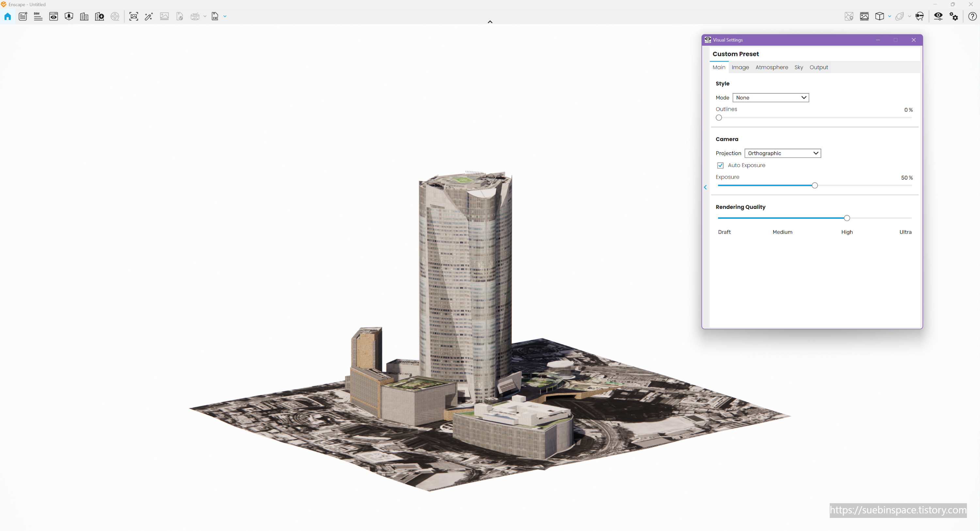This screenshot has height=531, width=980.
Task: Open the BIM information panel
Action: point(38,16)
